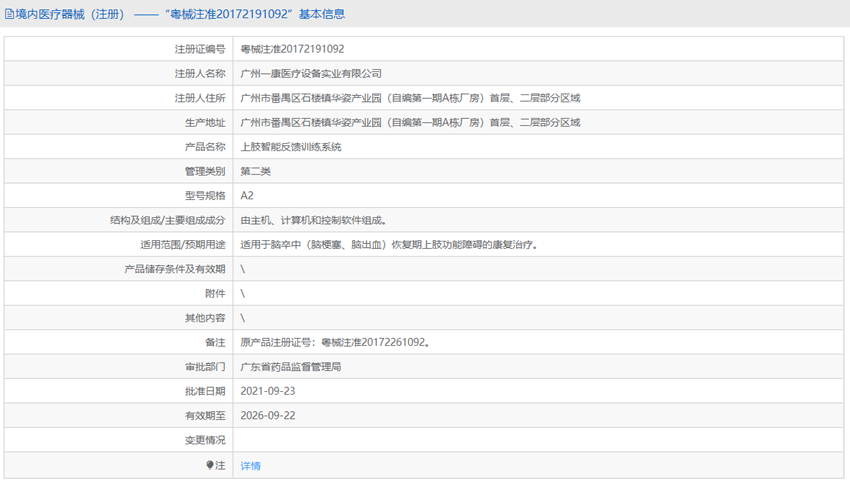Select product name 上肢智能反馈训练系统
This screenshot has width=850, height=483.
coord(291,147)
